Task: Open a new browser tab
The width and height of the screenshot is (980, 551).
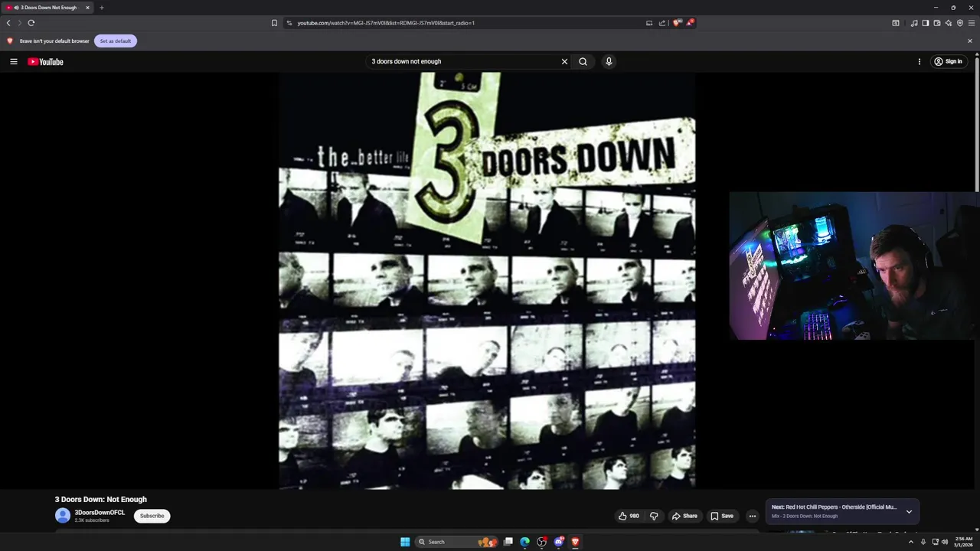Action: click(101, 8)
